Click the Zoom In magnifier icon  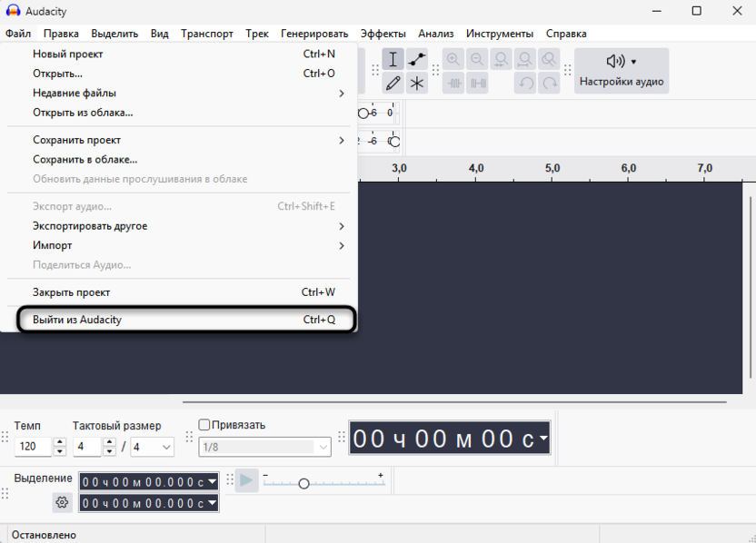coord(453,60)
